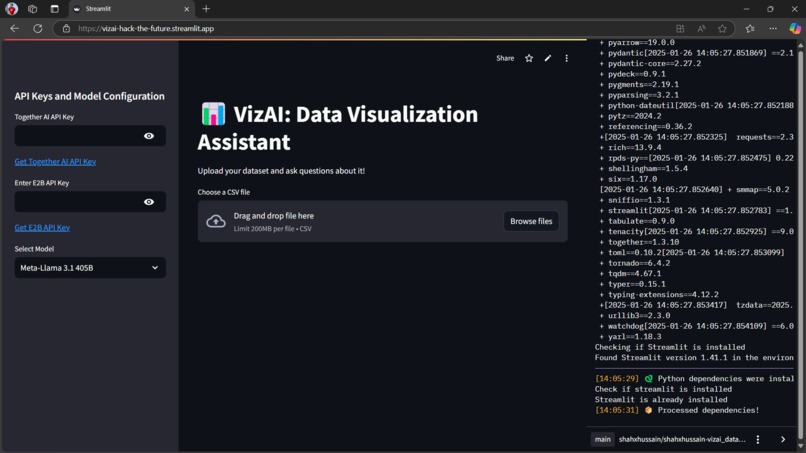
Task: Click 'API Keys and Model Configuration' heading
Action: pos(89,96)
